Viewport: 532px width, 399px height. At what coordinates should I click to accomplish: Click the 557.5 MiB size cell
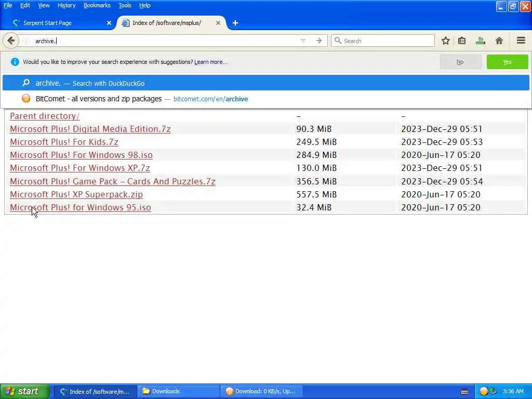316,194
